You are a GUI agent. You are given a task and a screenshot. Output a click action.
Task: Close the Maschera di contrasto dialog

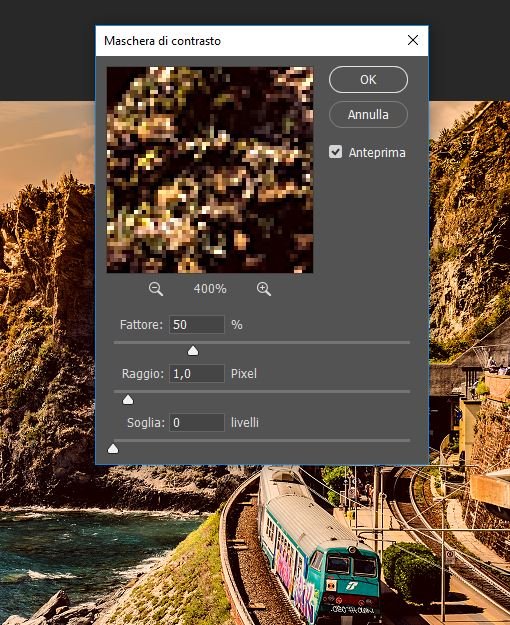pyautogui.click(x=413, y=40)
